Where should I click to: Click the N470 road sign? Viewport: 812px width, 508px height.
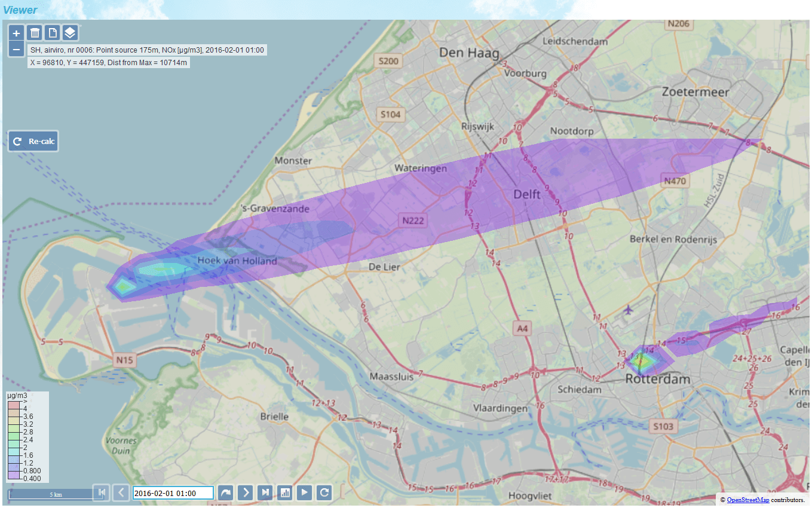coord(676,180)
